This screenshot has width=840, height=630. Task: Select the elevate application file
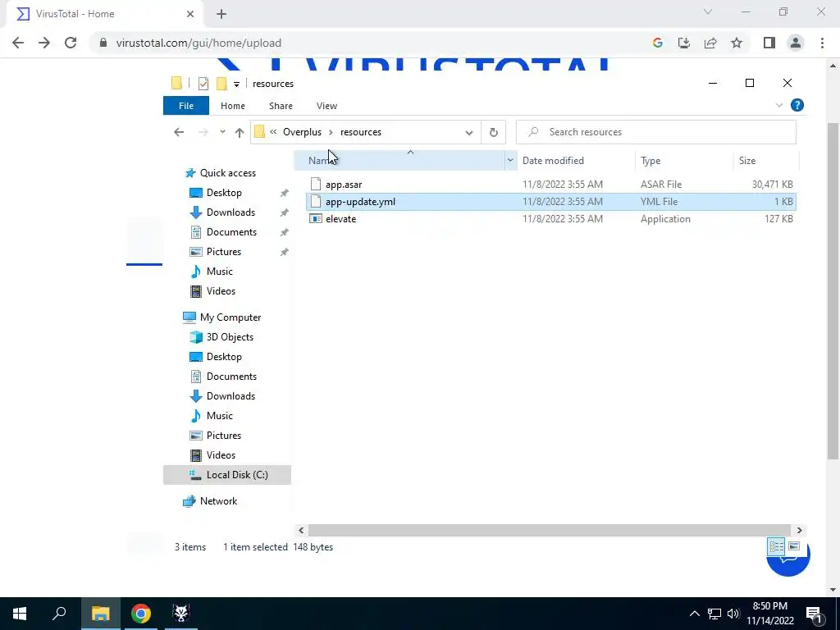[x=340, y=218]
